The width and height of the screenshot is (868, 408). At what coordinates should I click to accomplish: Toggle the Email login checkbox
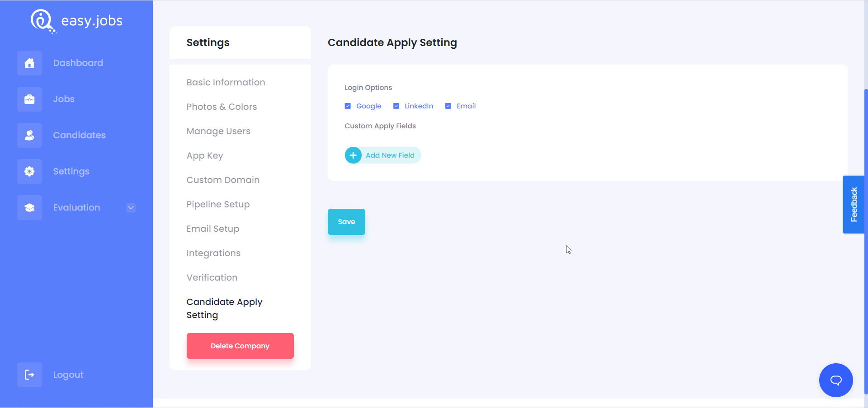pos(448,106)
